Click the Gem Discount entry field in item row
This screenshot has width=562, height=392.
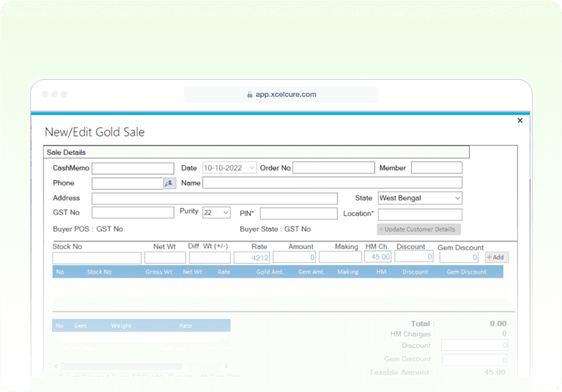click(x=459, y=257)
